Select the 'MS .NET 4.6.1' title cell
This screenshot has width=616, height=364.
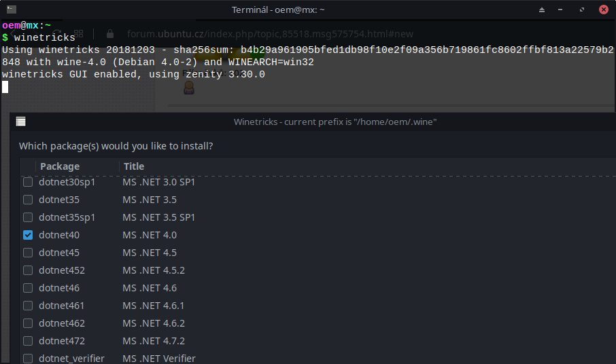pyautogui.click(x=153, y=306)
